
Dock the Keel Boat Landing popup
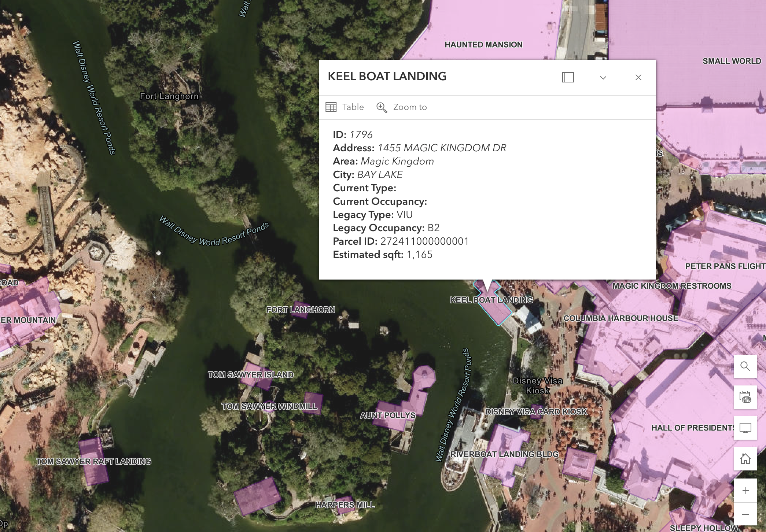pos(568,77)
